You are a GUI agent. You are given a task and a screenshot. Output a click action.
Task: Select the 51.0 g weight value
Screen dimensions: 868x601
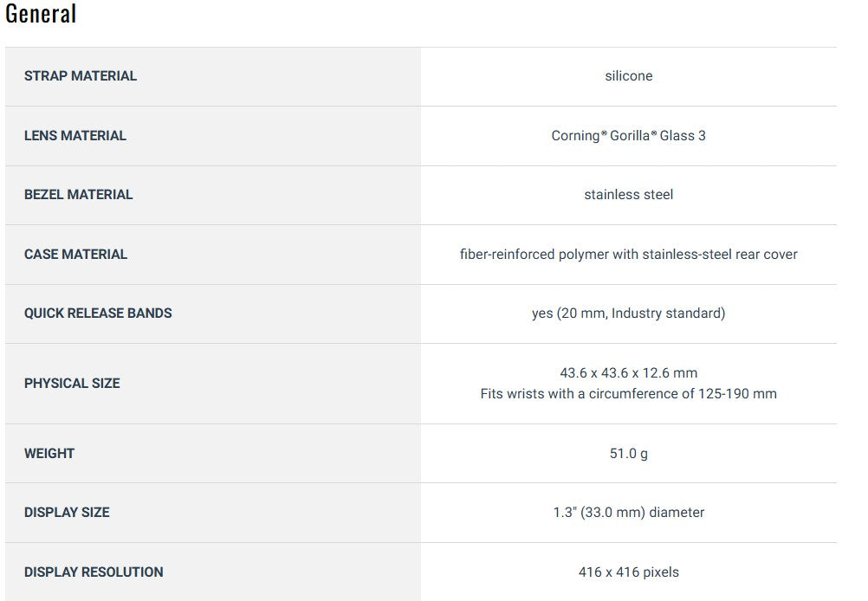pyautogui.click(x=628, y=454)
